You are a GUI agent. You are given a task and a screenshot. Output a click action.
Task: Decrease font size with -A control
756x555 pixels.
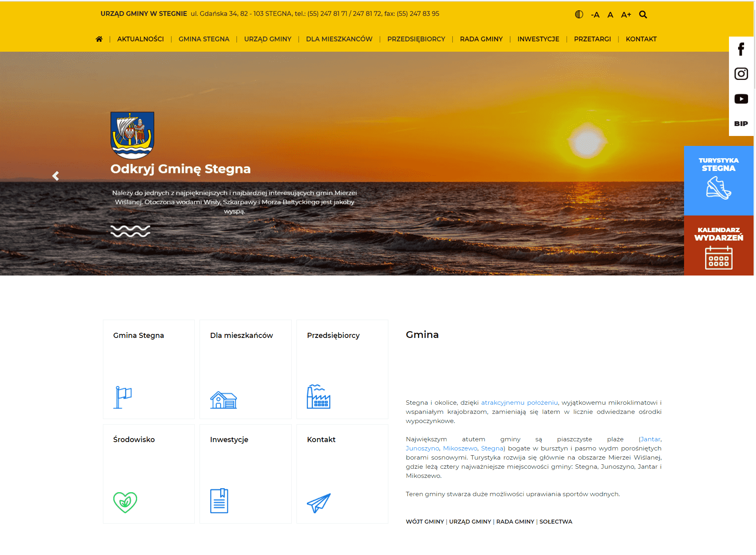tap(595, 14)
